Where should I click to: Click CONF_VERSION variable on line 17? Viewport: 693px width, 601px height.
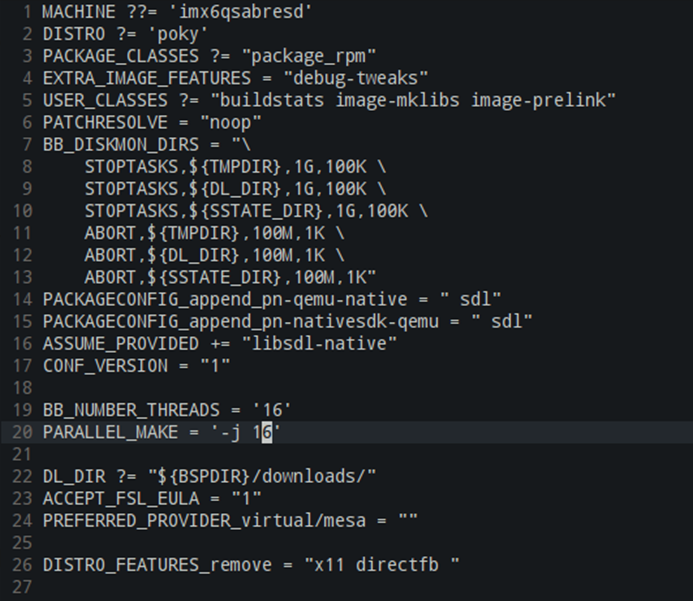pyautogui.click(x=105, y=366)
